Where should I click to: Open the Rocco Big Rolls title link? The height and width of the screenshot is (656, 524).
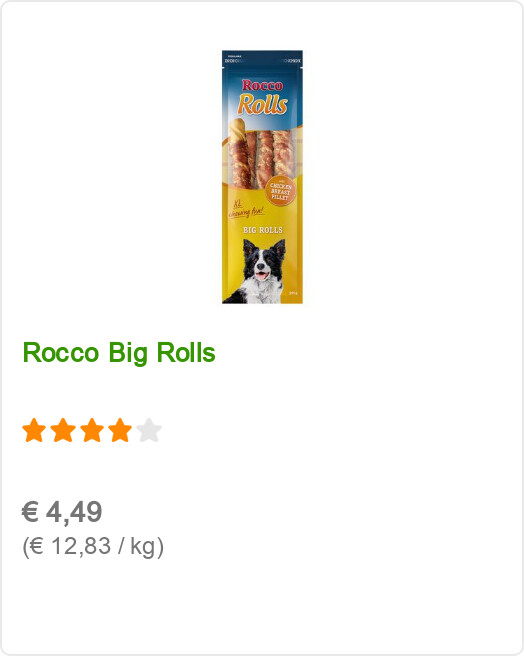click(119, 353)
